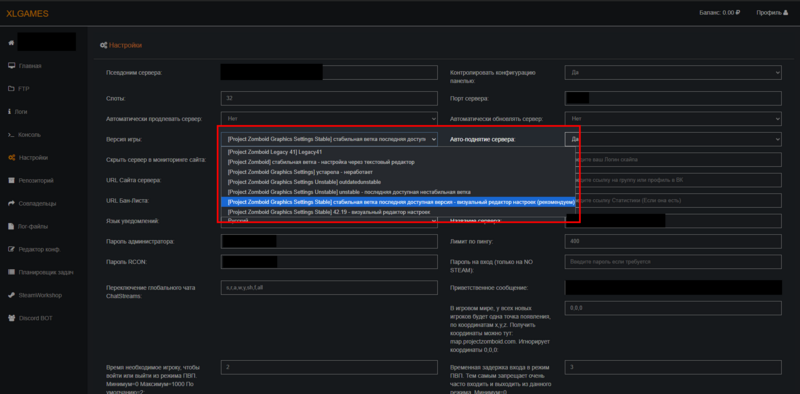The width and height of the screenshot is (800, 394).
Task: Click the Пароль на вход field
Action: click(x=673, y=262)
